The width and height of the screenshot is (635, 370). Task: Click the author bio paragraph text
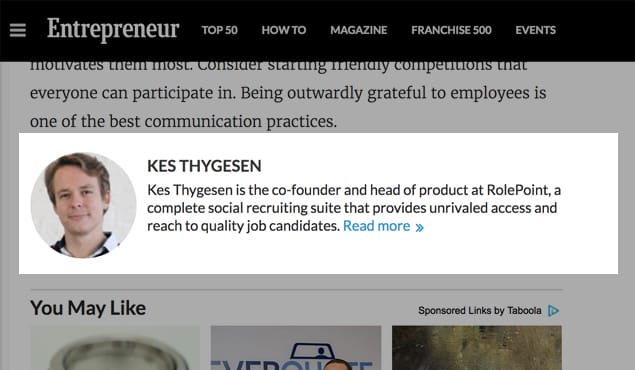click(354, 208)
